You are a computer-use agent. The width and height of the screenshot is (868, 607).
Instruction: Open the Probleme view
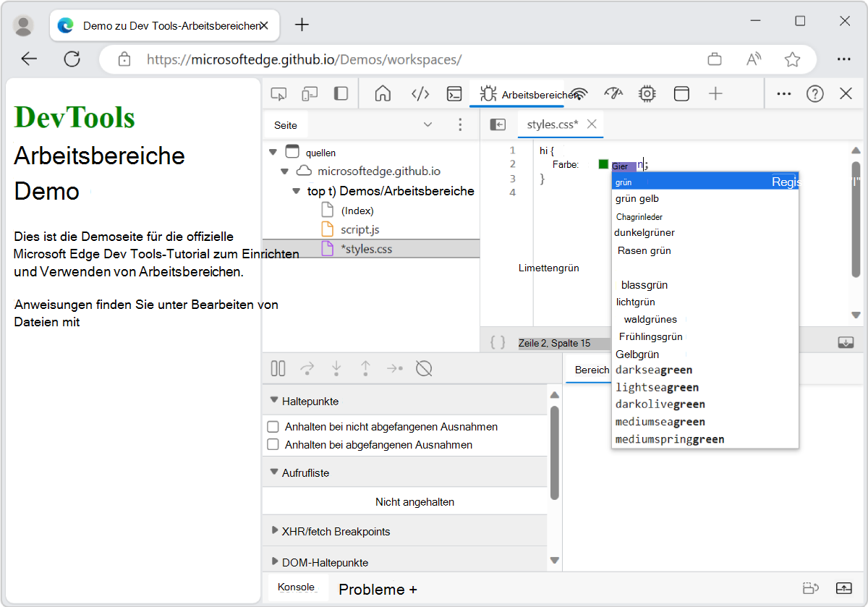pos(370,589)
